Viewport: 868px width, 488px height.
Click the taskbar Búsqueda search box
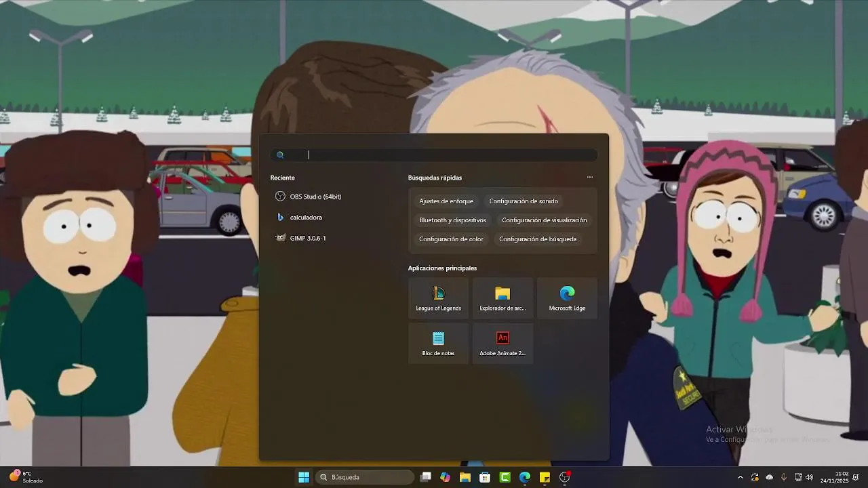(365, 477)
